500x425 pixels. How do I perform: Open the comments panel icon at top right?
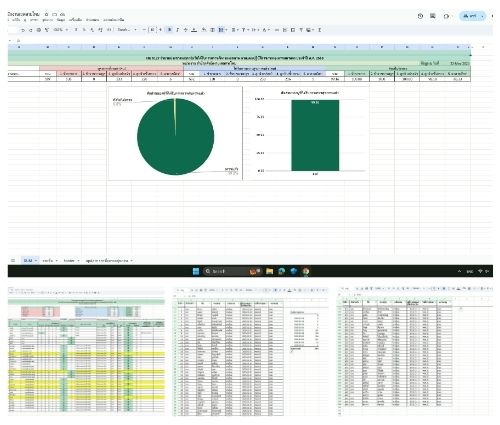[x=433, y=16]
